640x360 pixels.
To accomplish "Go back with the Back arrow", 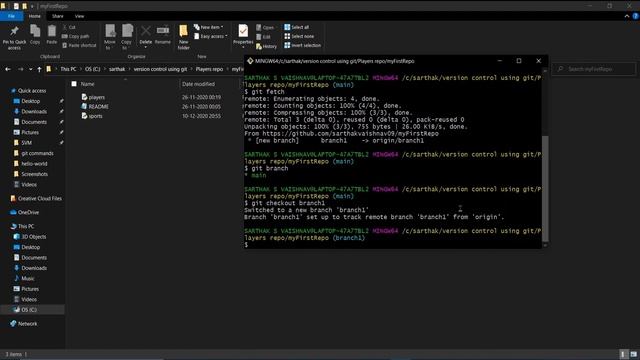I will (8, 69).
